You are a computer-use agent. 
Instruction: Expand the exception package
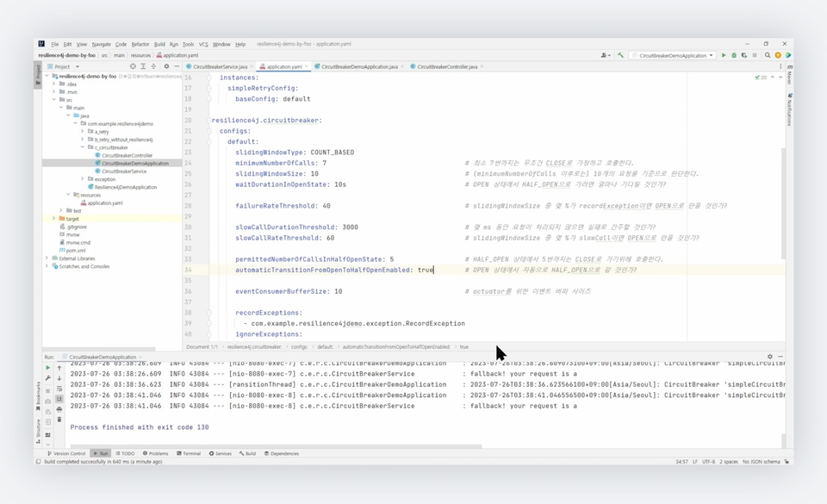click(x=83, y=178)
